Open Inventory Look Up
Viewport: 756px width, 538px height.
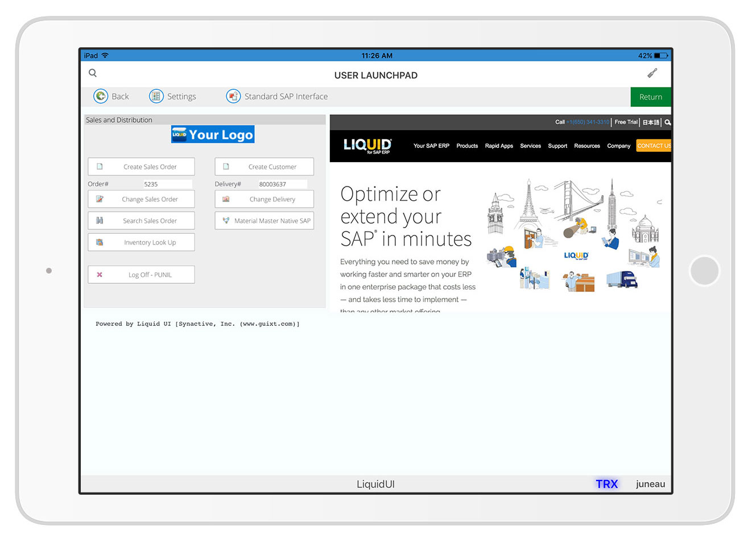click(141, 242)
